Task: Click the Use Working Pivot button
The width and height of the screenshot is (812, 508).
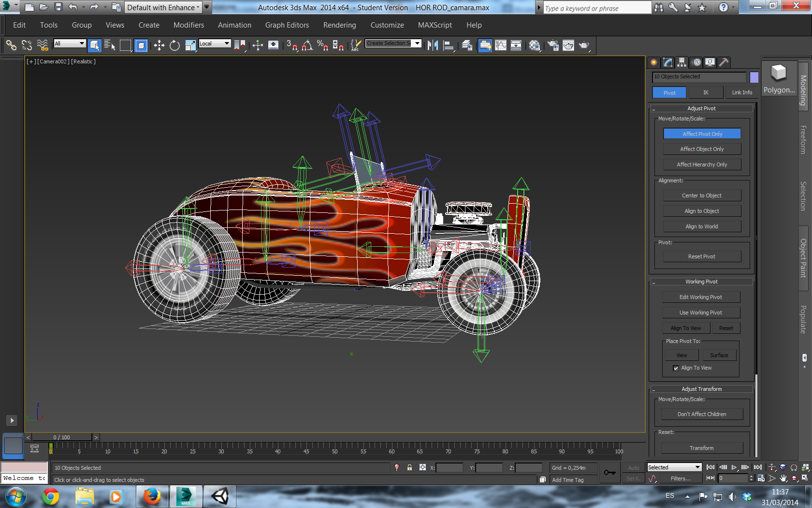Action: 701,313
